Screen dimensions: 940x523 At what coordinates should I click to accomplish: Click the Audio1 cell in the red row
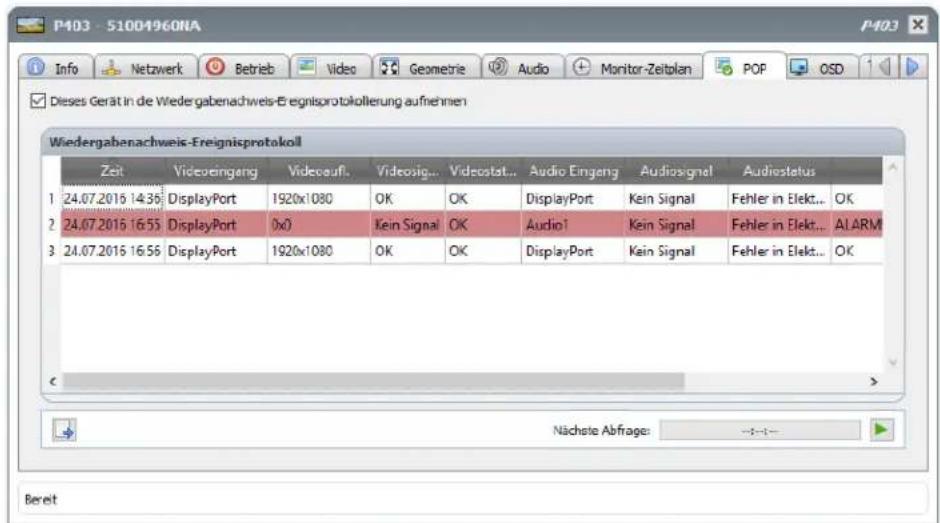573,225
